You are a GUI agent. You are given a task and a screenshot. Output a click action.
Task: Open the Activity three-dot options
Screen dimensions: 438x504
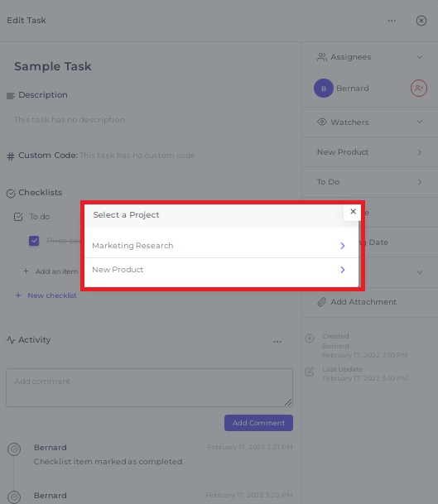tap(277, 342)
